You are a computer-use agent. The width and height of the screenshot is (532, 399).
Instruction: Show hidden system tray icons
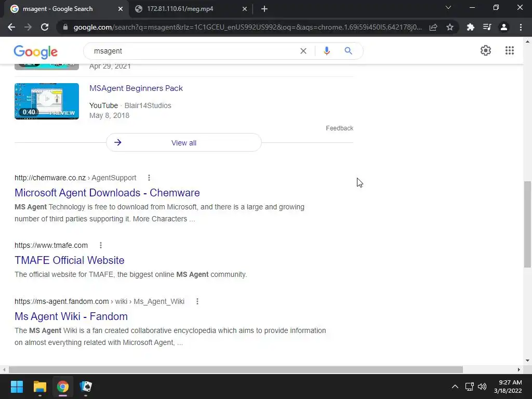point(455,387)
